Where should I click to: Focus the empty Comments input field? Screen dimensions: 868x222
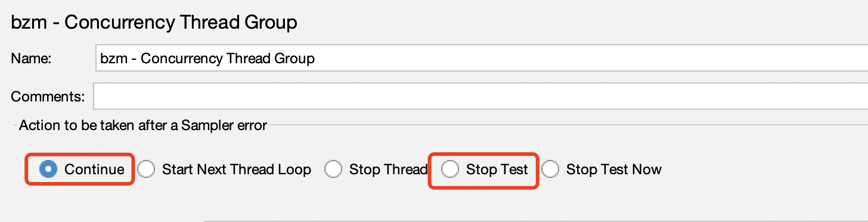(x=480, y=95)
